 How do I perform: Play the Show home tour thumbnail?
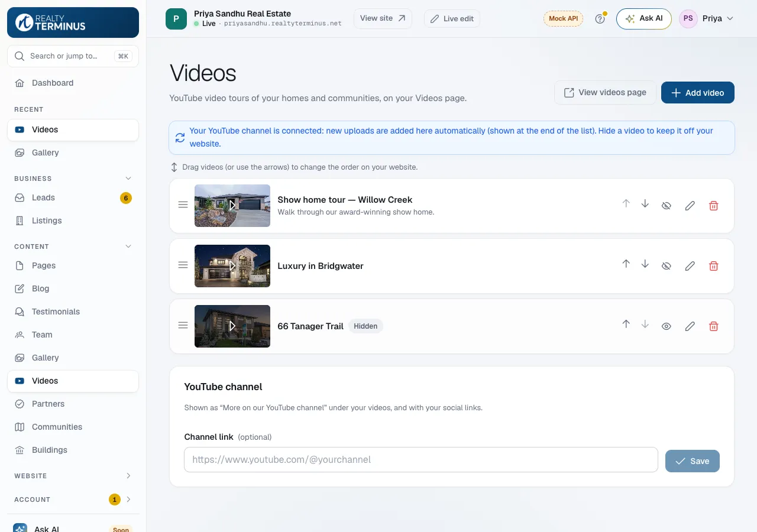click(x=232, y=205)
